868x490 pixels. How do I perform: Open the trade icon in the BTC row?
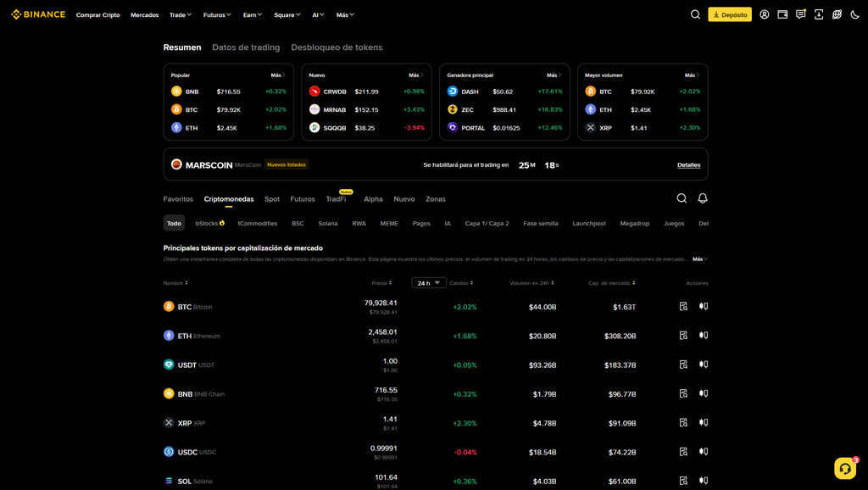click(x=704, y=306)
